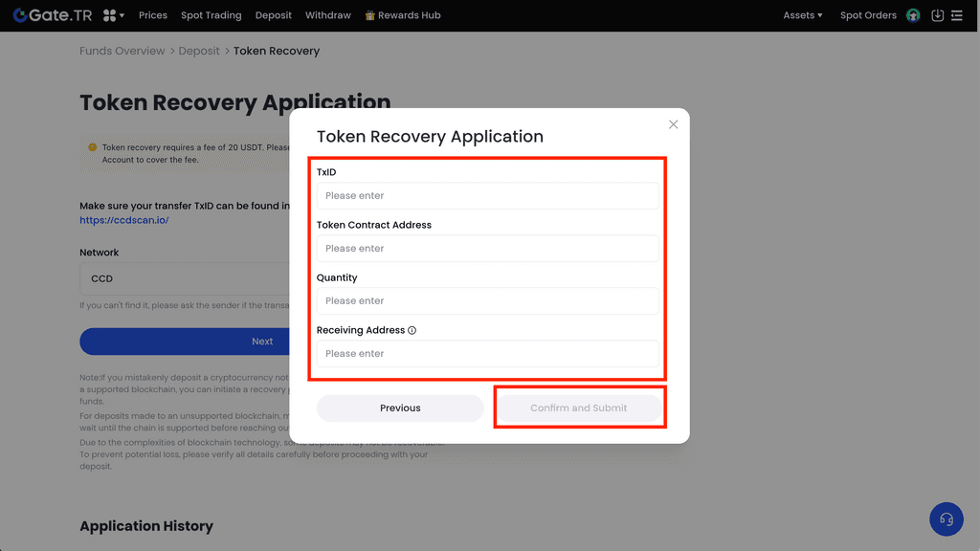Click the download app icon
The width and height of the screenshot is (980, 551).
(937, 15)
